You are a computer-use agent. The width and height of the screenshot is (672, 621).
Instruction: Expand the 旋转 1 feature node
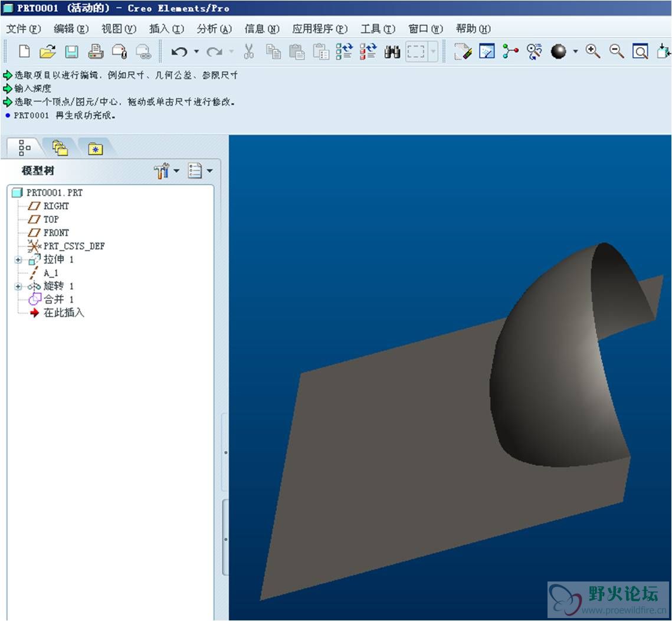coord(18,286)
